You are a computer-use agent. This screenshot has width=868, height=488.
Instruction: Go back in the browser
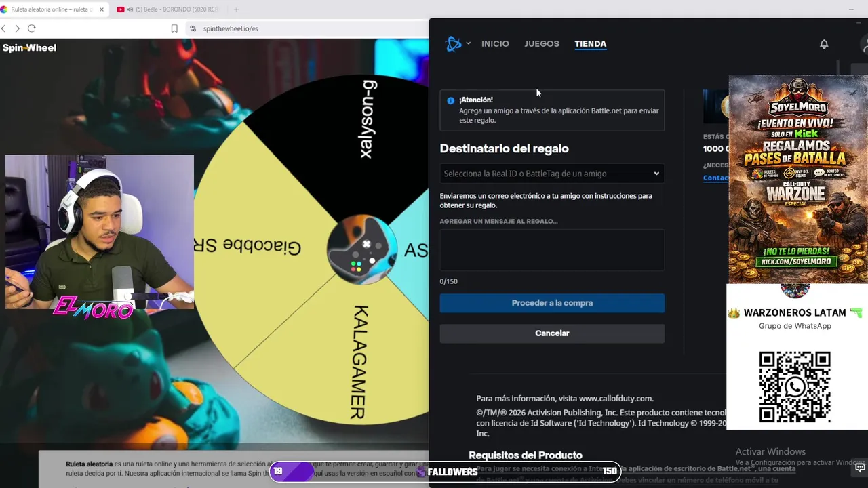(x=3, y=28)
